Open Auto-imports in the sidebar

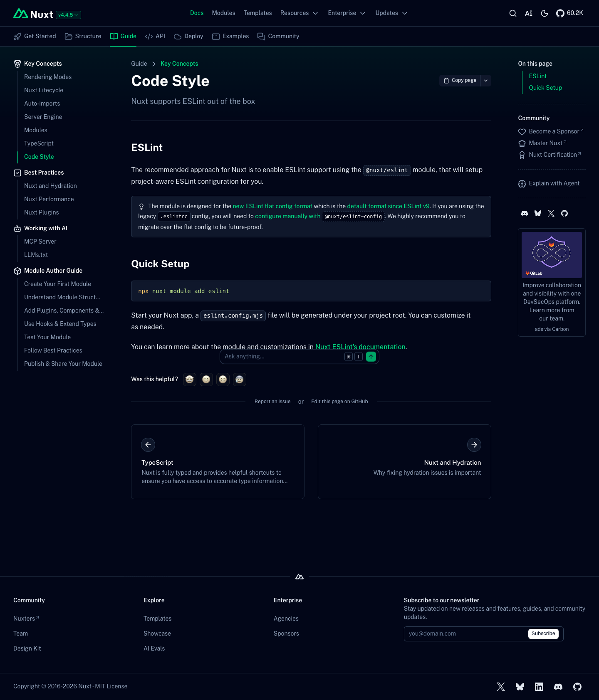pyautogui.click(x=42, y=104)
